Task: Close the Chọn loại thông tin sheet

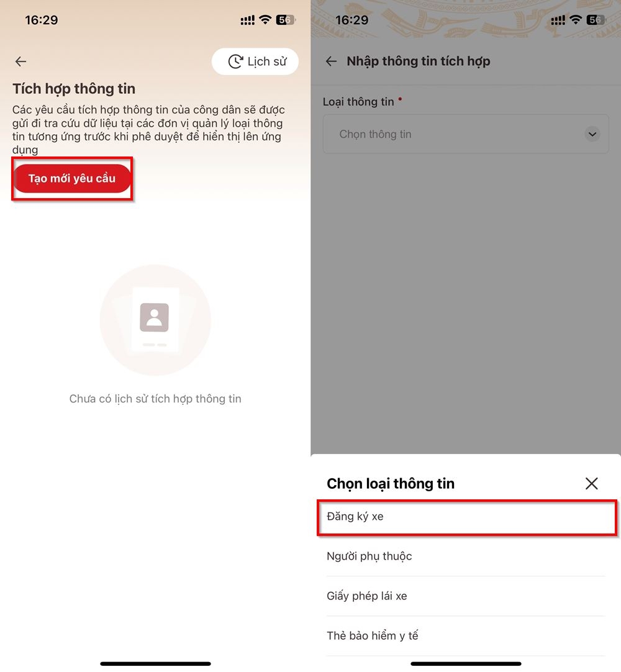Action: [x=591, y=483]
